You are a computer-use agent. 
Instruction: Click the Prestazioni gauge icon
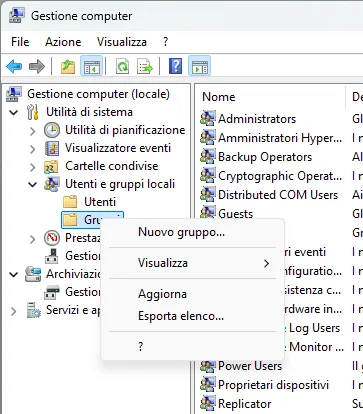(x=52, y=238)
